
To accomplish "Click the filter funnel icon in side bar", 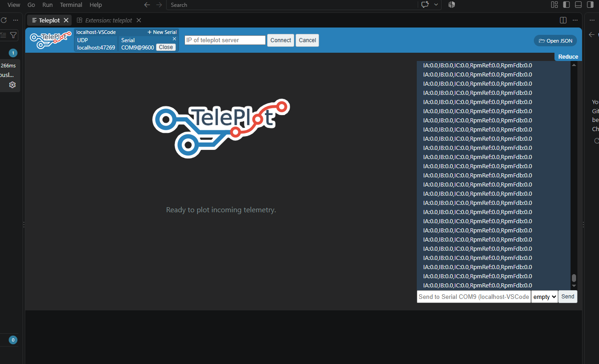I will click(x=14, y=35).
